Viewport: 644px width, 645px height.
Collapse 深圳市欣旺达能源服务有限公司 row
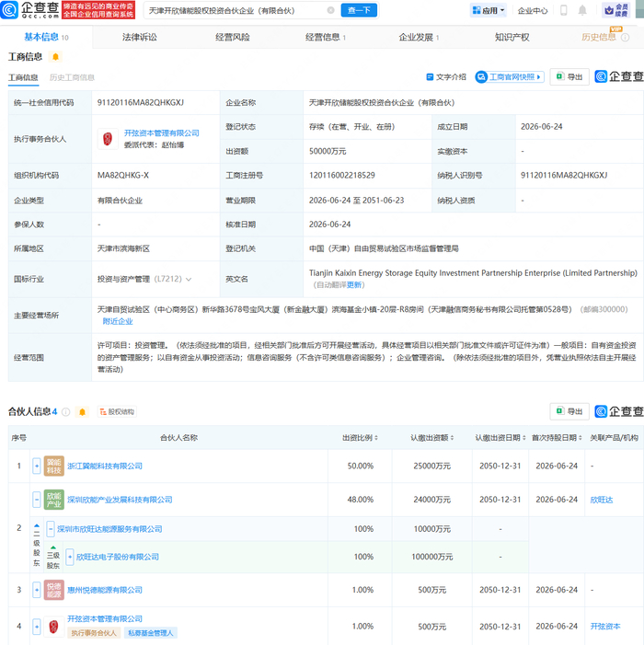click(51, 529)
